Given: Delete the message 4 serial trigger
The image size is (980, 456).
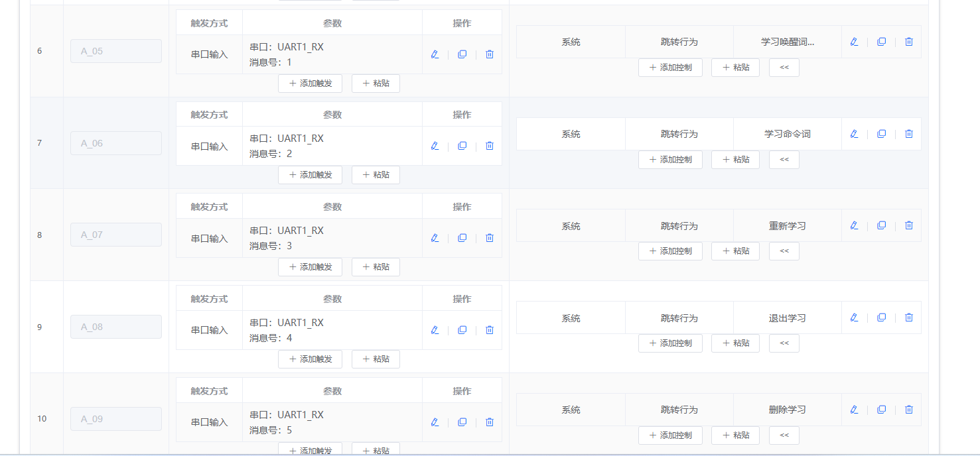Looking at the screenshot, I should click(489, 329).
